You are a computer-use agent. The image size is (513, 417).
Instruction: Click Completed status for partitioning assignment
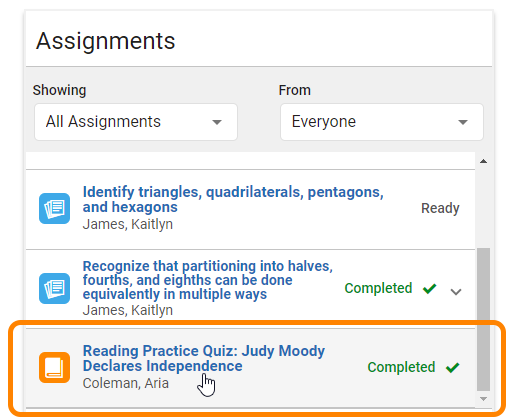[378, 288]
